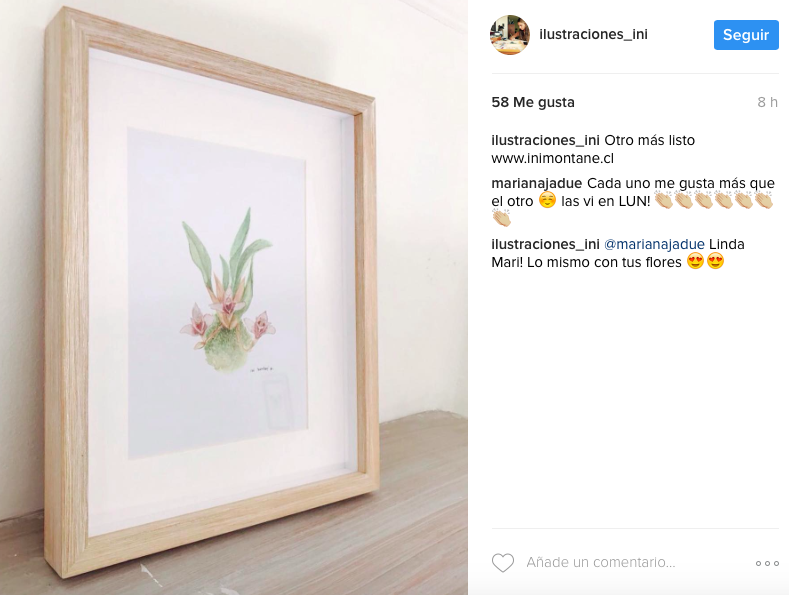Click the www.inimontane.cl website text
The height and width of the screenshot is (595, 789).
[553, 159]
